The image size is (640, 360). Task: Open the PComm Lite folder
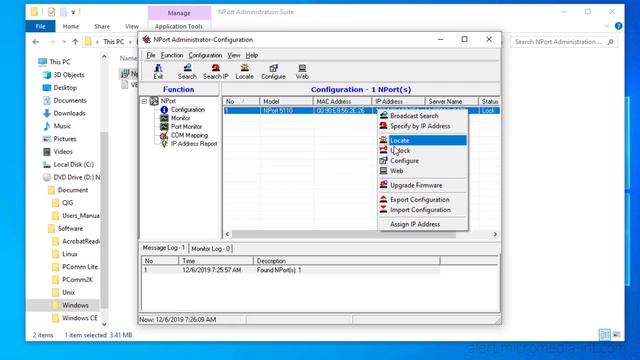pos(80,267)
